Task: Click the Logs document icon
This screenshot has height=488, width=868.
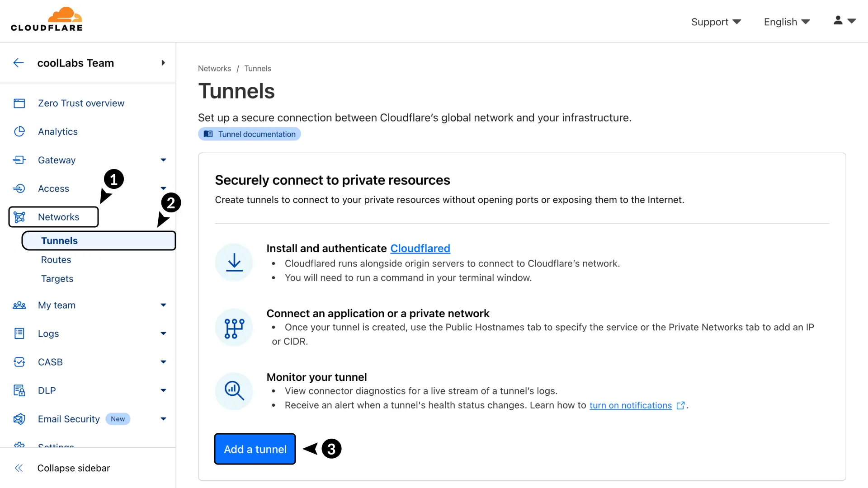Action: point(19,333)
